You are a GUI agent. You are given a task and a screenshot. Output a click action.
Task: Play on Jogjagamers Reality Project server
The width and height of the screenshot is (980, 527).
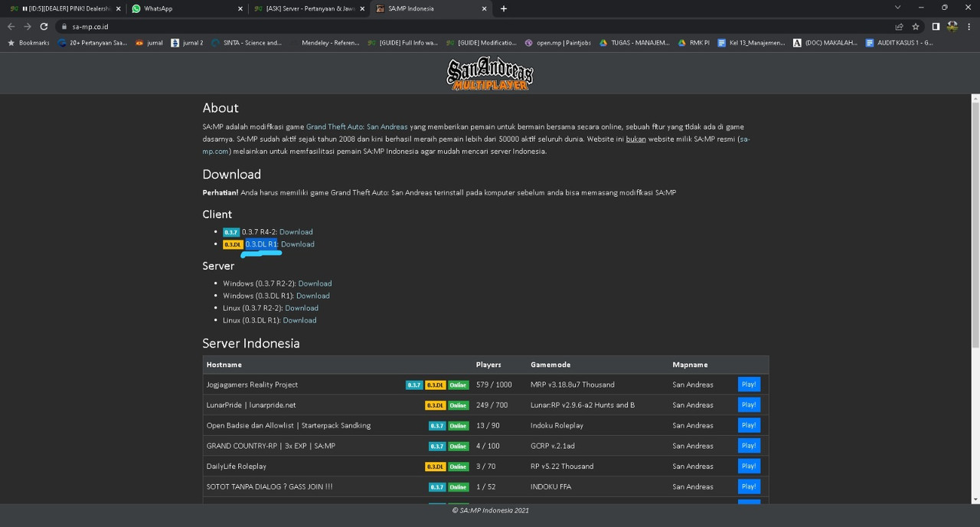pyautogui.click(x=749, y=385)
